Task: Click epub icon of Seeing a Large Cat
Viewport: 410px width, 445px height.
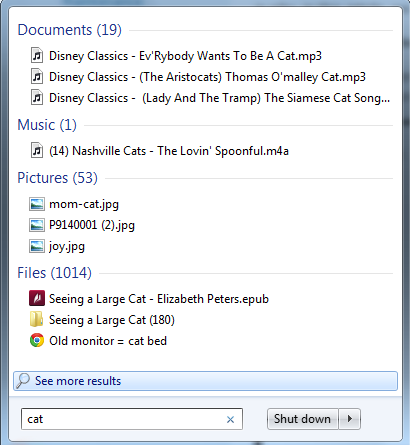Action: (37, 299)
